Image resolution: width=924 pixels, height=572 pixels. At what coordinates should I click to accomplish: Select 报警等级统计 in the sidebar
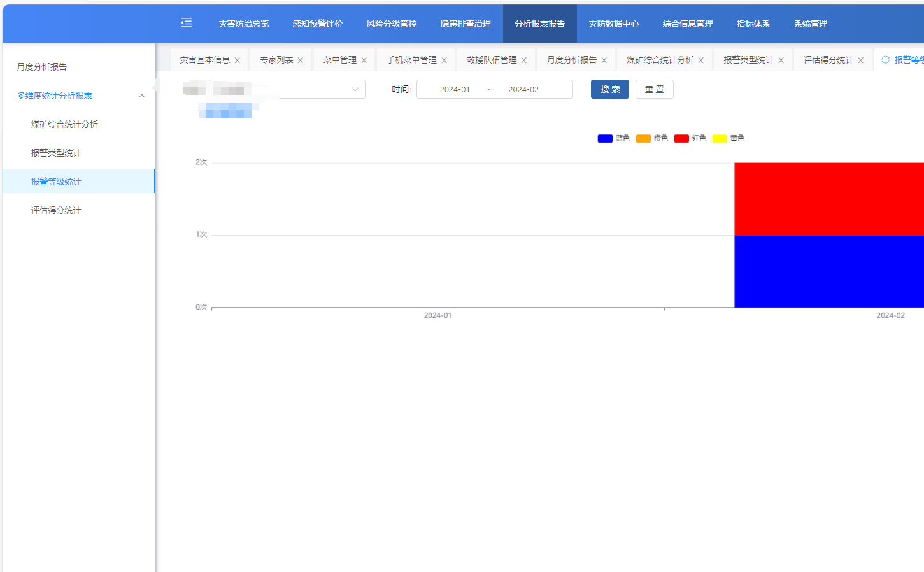click(79, 182)
